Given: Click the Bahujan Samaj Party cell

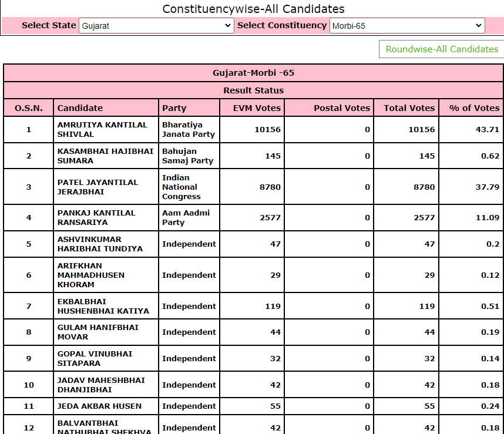Looking at the screenshot, I should click(x=189, y=156).
